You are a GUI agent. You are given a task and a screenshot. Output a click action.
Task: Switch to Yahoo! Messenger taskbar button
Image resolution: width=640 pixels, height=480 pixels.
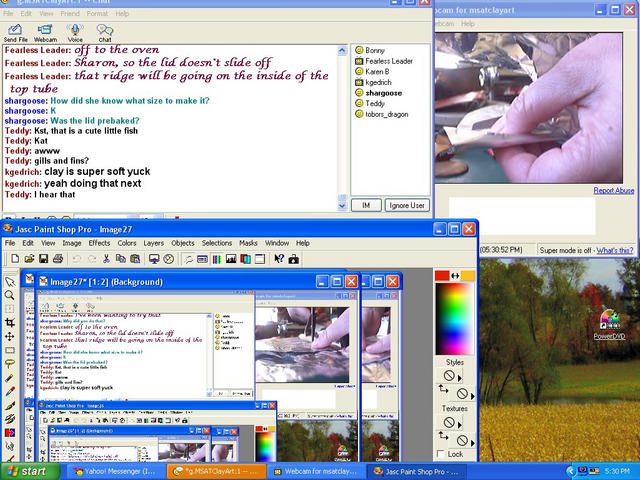pos(115,471)
